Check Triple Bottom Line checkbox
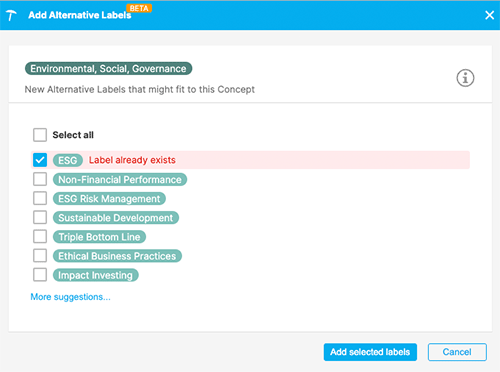 point(40,237)
